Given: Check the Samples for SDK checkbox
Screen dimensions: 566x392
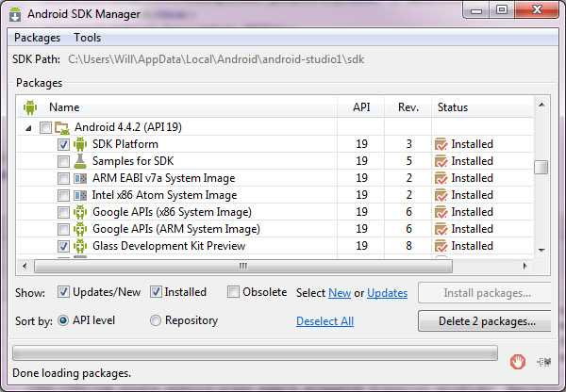Looking at the screenshot, I should 63,161.
